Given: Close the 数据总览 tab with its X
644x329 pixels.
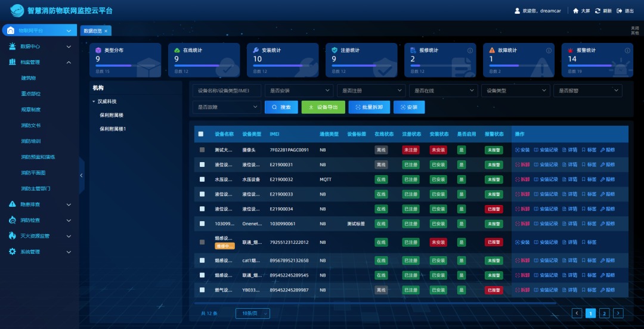Looking at the screenshot, I should tap(106, 31).
